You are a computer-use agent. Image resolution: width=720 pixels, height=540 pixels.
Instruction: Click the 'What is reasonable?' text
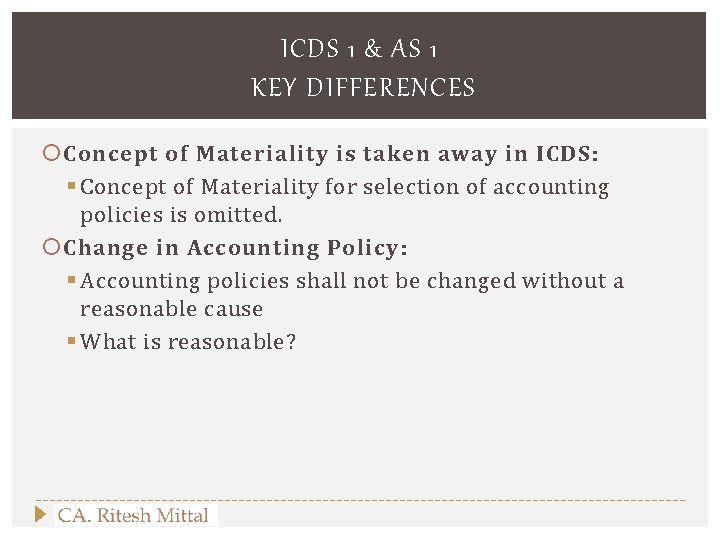188,342
